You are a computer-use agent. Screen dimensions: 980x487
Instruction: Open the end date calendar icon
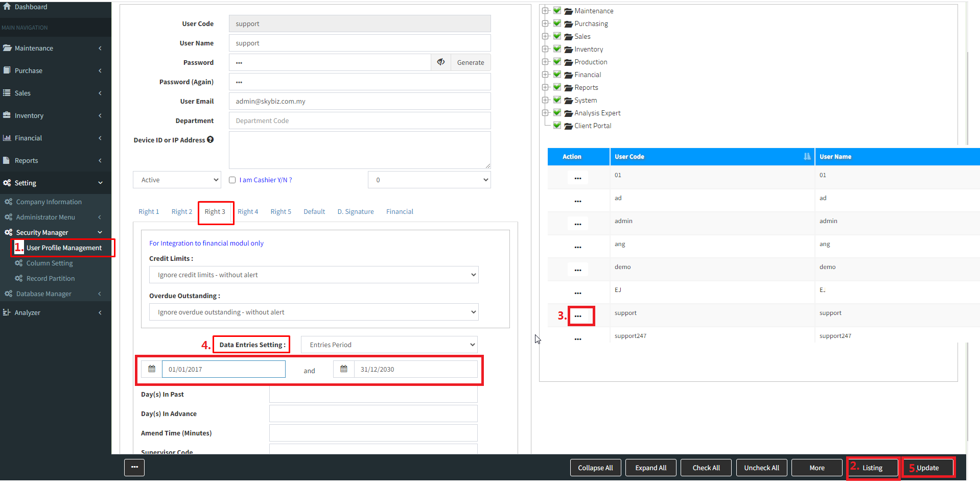(x=344, y=369)
